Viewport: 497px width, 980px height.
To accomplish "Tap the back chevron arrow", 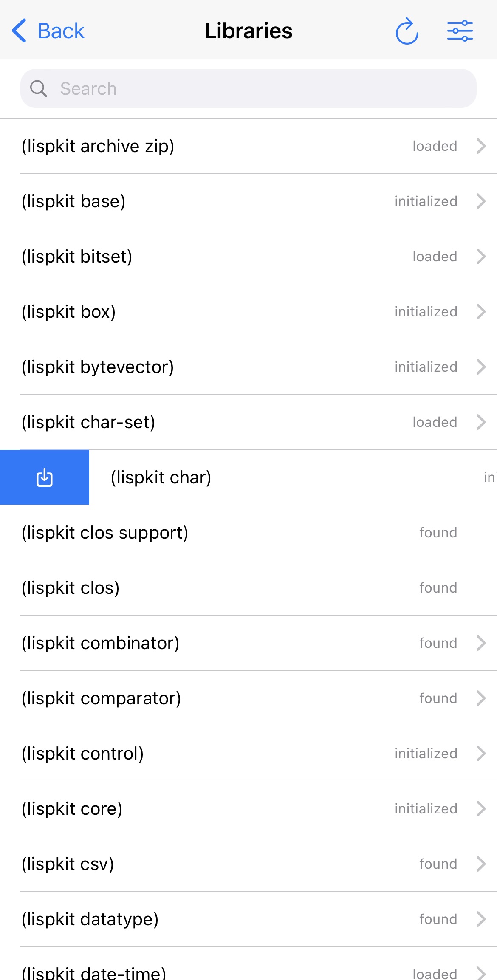I will 19,31.
